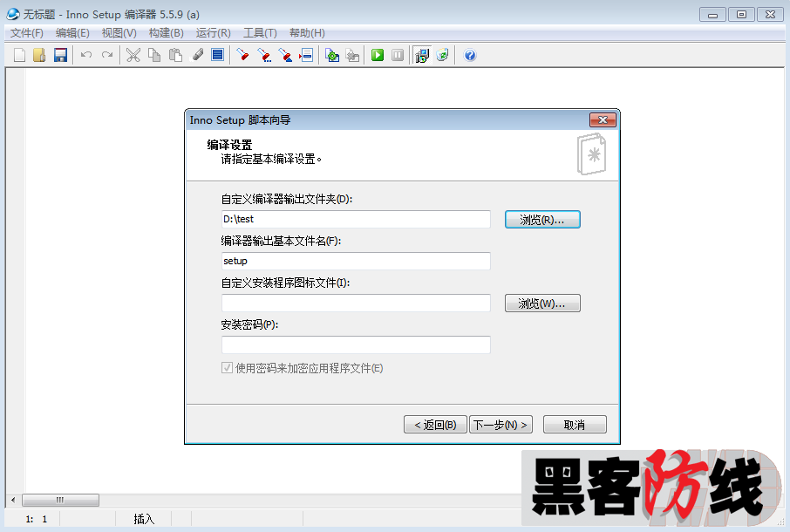Click the blue Help question icon
The image size is (790, 532).
coord(470,55)
